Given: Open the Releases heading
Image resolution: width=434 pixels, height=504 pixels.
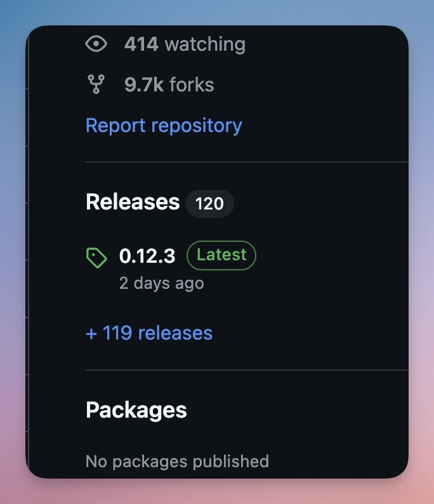Looking at the screenshot, I should pyautogui.click(x=133, y=202).
